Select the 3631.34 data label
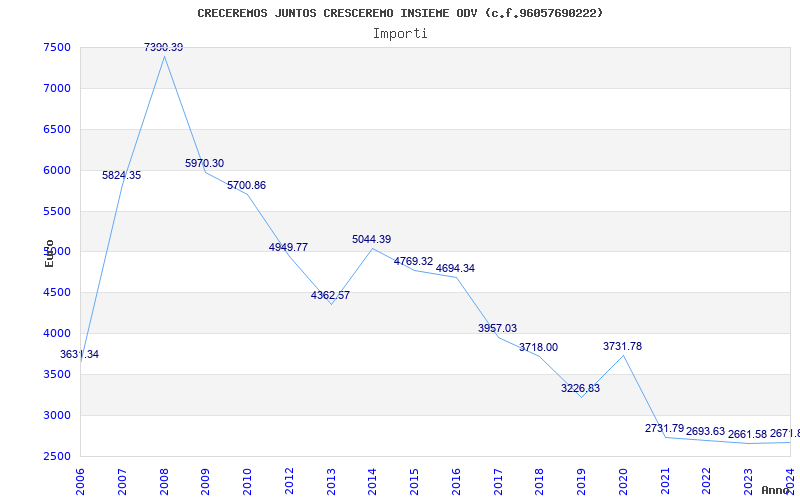 click(80, 354)
